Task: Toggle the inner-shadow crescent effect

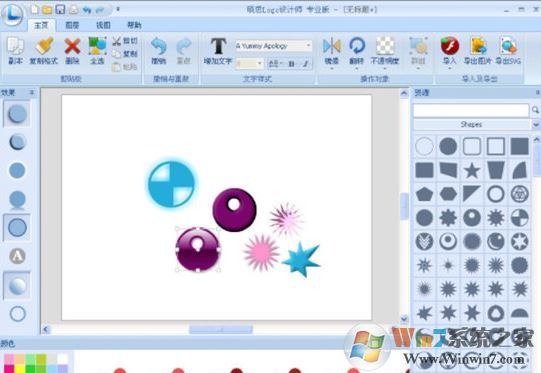Action: [x=17, y=142]
